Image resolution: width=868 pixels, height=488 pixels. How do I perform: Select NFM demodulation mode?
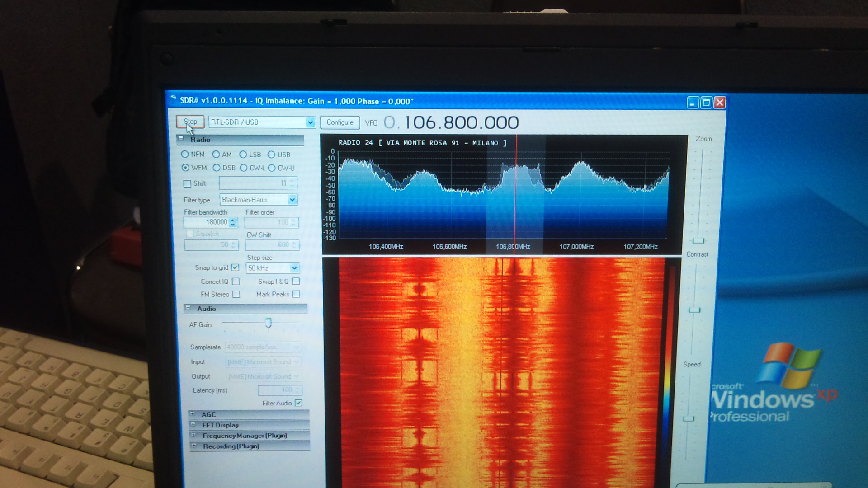pyautogui.click(x=184, y=154)
